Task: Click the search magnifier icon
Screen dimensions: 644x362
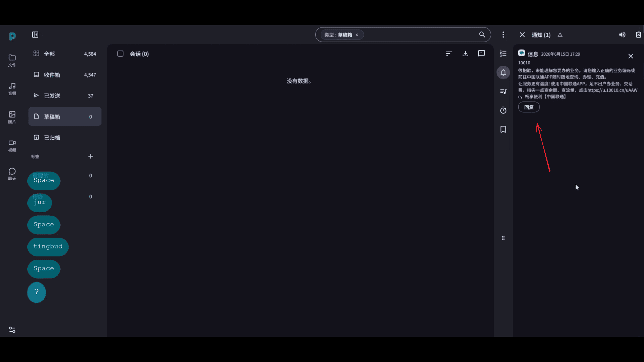Action: tap(482, 35)
